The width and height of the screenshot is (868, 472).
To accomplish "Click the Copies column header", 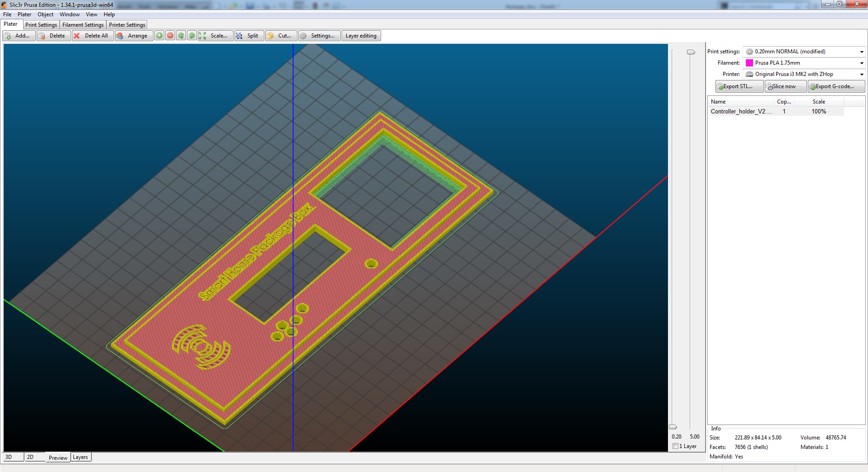I will pyautogui.click(x=784, y=102).
